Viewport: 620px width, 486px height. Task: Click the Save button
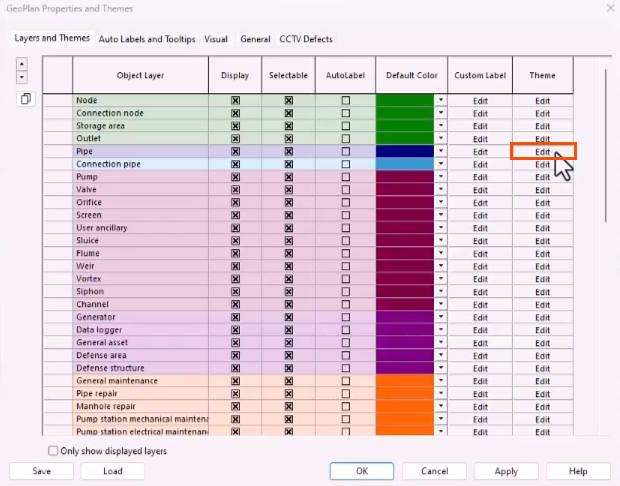tap(42, 471)
